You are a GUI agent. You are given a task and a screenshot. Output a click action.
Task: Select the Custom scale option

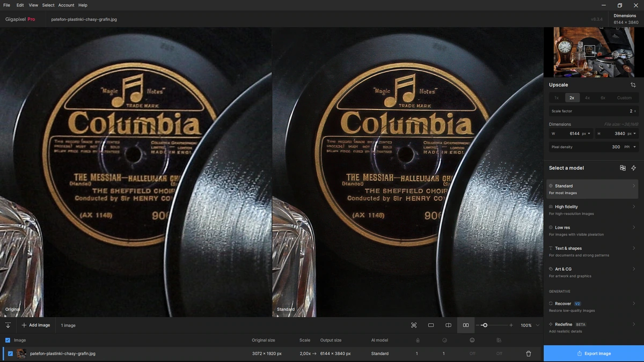(624, 98)
